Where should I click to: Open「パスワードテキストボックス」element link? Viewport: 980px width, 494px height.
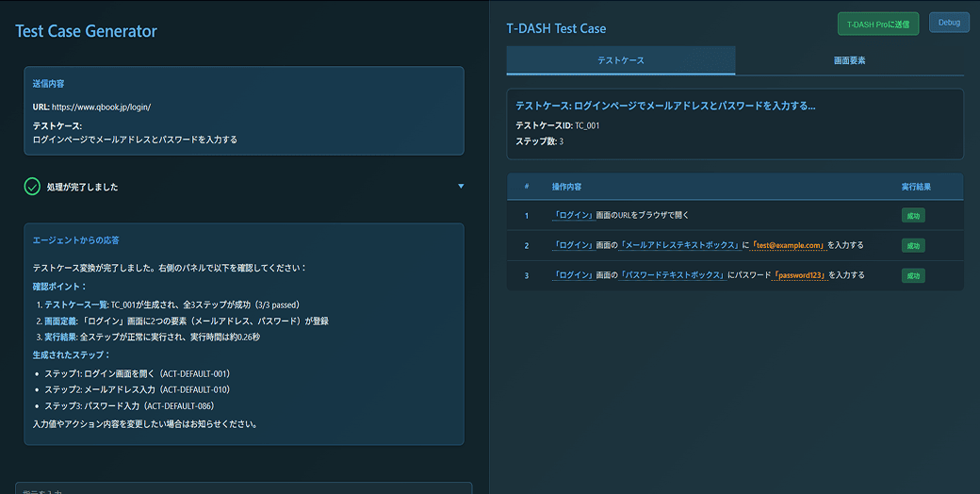(672, 275)
